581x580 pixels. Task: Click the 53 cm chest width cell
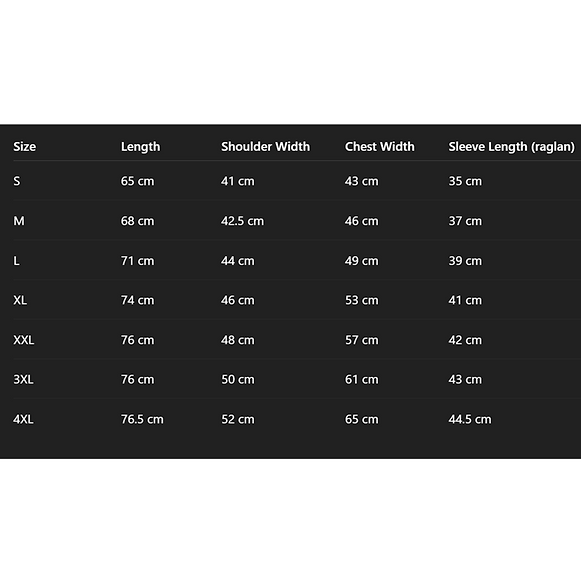(x=362, y=300)
